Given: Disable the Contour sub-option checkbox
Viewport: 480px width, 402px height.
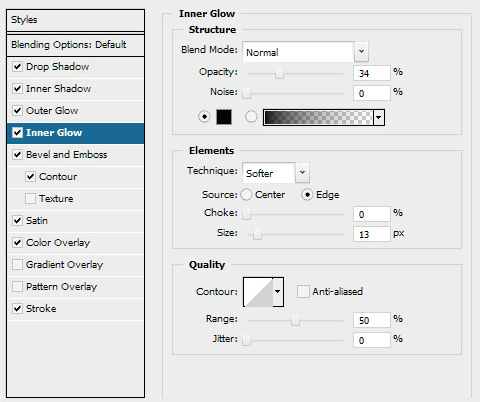Looking at the screenshot, I should [30, 177].
